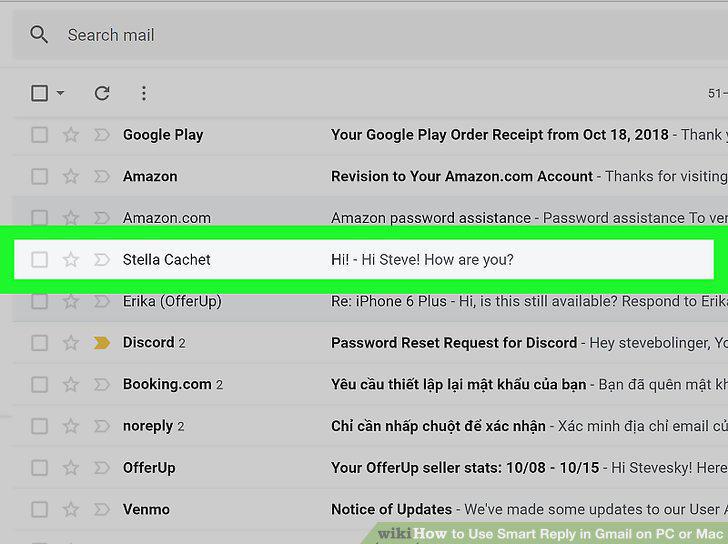Star the Venmo email
Viewport: 728px width, 544px height.
71,509
